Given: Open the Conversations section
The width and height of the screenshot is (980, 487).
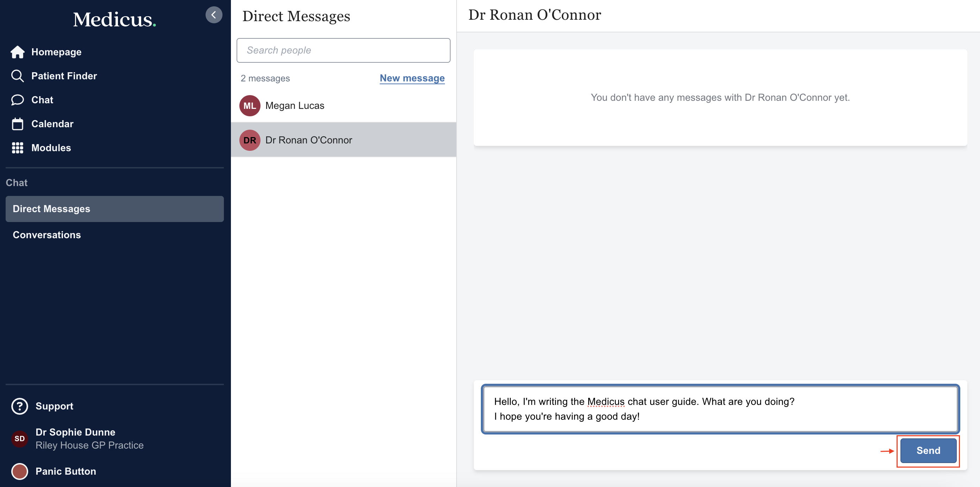Looking at the screenshot, I should tap(47, 235).
